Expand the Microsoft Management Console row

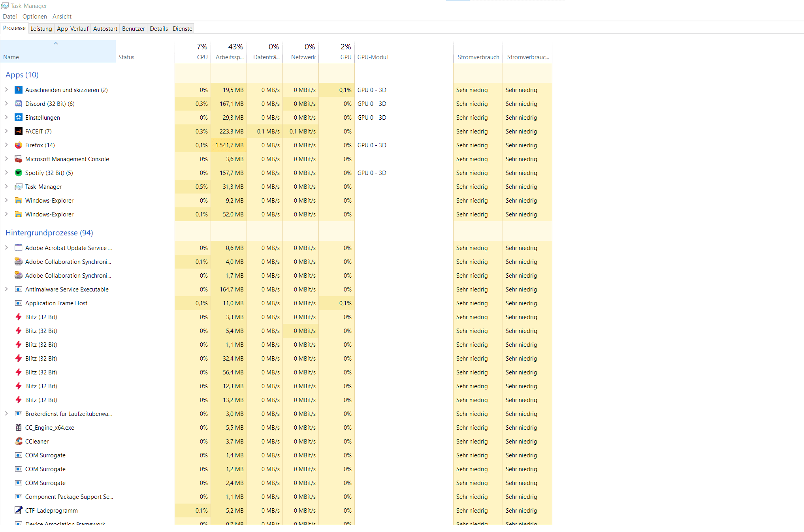click(x=6, y=159)
